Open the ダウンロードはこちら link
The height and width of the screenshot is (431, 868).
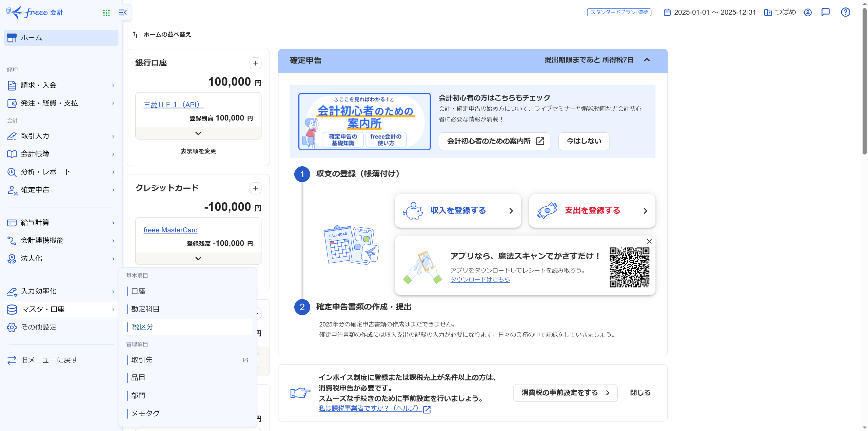[480, 279]
